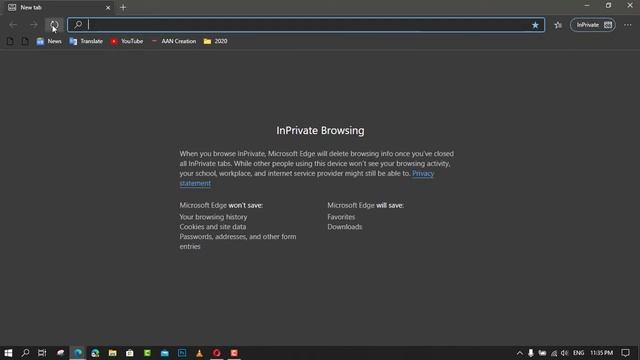Show hidden system tray icons

520,353
